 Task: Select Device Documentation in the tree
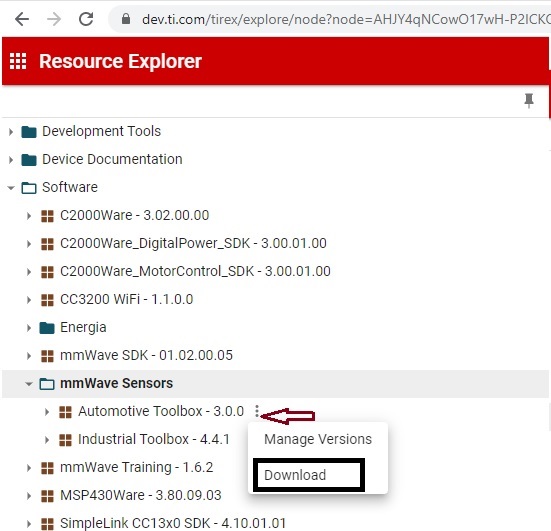(112, 159)
